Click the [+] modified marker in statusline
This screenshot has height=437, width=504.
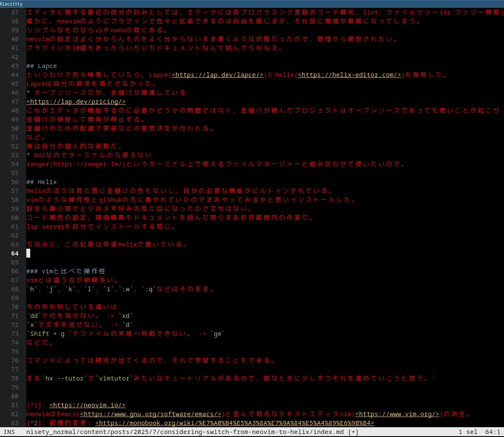[353, 432]
